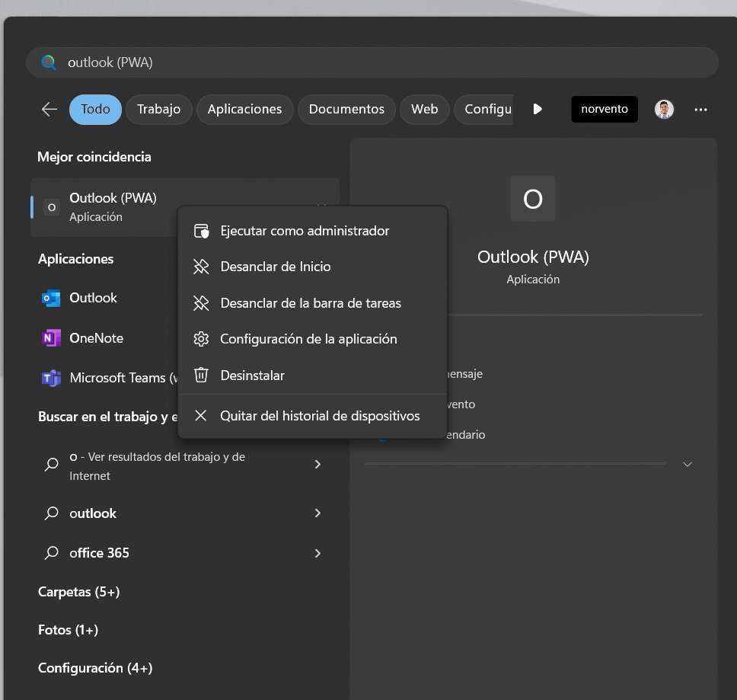Click search icon next to 'o - Ver resultados' suggestion
737x700 pixels.
(x=51, y=465)
